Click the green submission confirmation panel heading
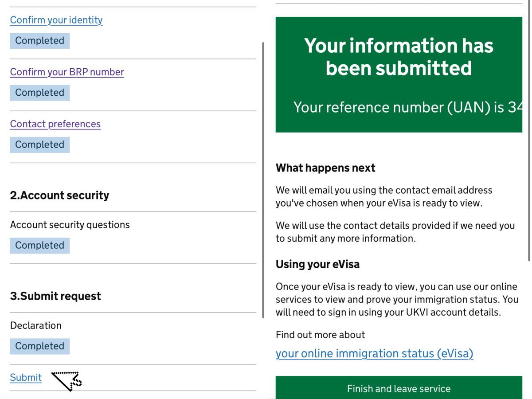 (399, 57)
